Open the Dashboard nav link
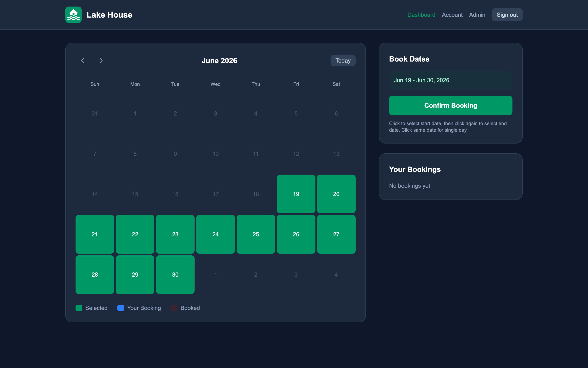The image size is (588, 368). pos(421,15)
